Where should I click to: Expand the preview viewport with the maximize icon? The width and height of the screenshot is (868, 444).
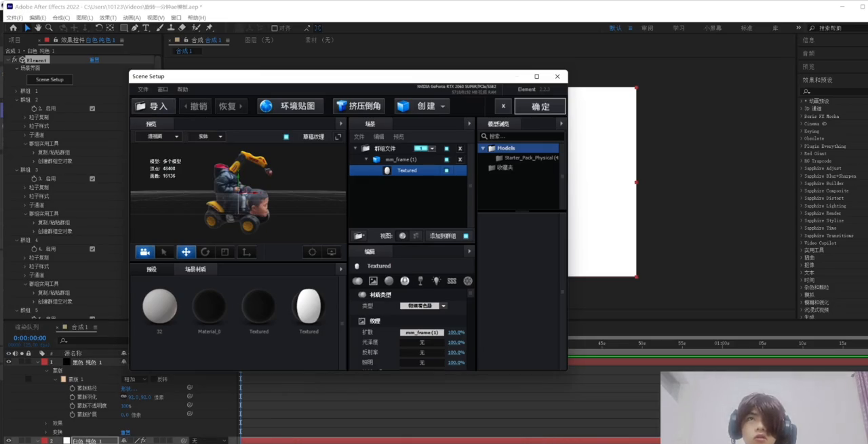tap(338, 137)
